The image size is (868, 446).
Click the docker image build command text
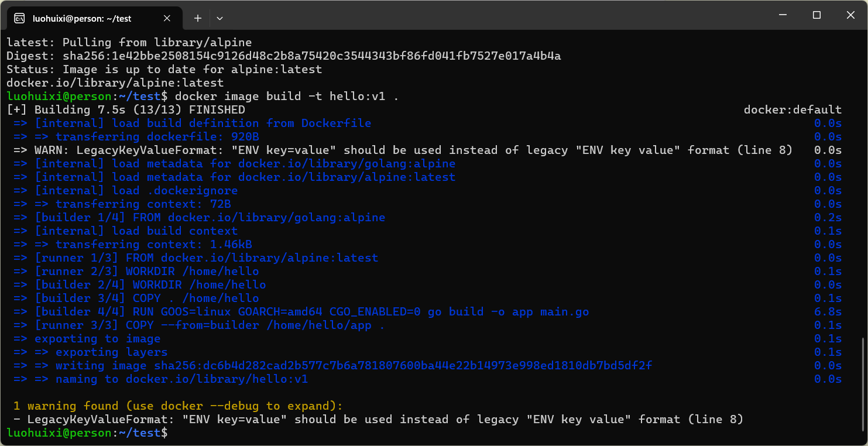[287, 96]
